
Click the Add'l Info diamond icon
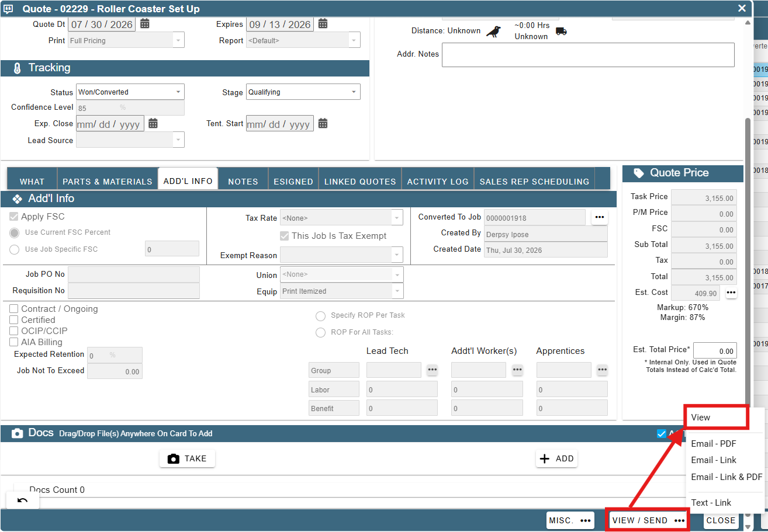tap(17, 199)
